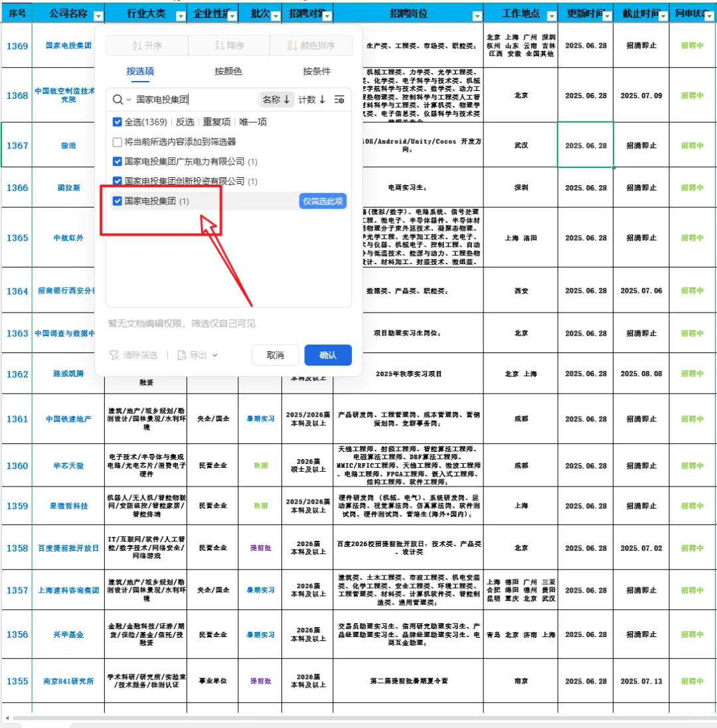Switch to the 按条件 tab
The width and height of the screenshot is (717, 728).
coord(317,71)
